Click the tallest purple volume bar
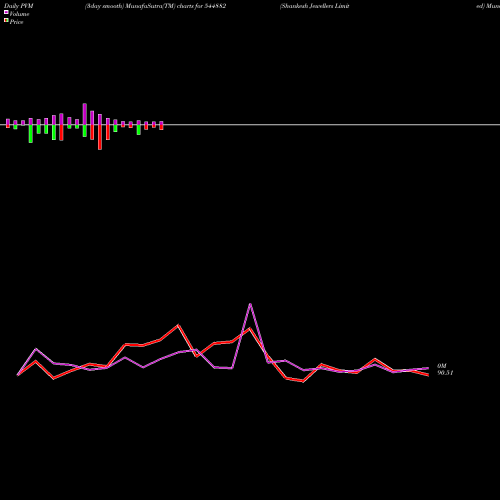The width and height of the screenshot is (500, 500). point(85,114)
